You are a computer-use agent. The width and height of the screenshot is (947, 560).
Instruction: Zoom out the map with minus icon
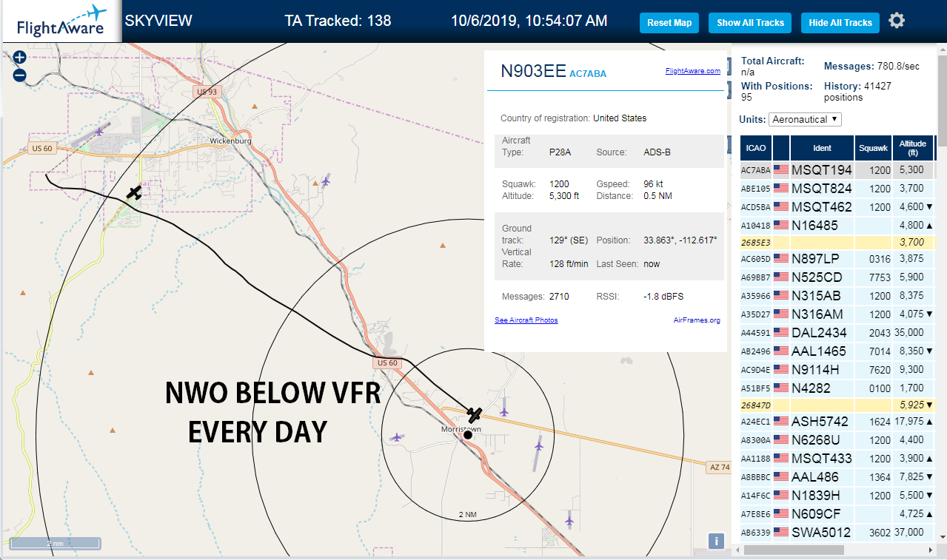point(20,75)
